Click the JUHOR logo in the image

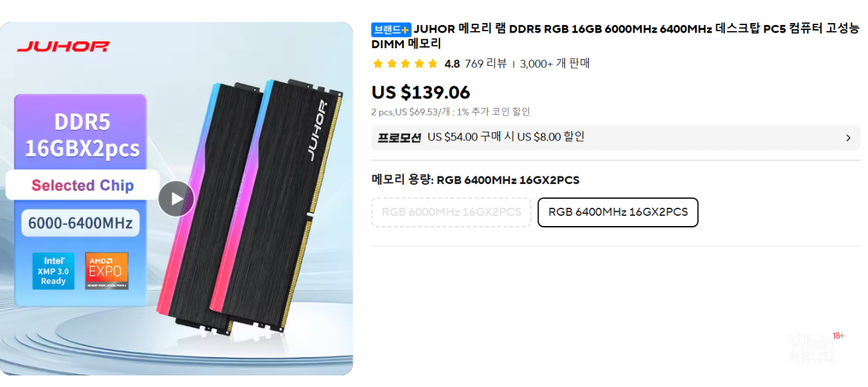point(63,47)
